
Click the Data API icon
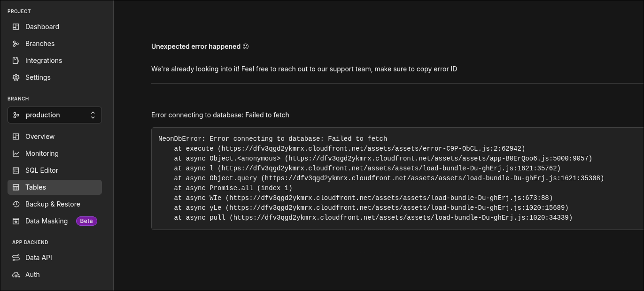pyautogui.click(x=16, y=258)
